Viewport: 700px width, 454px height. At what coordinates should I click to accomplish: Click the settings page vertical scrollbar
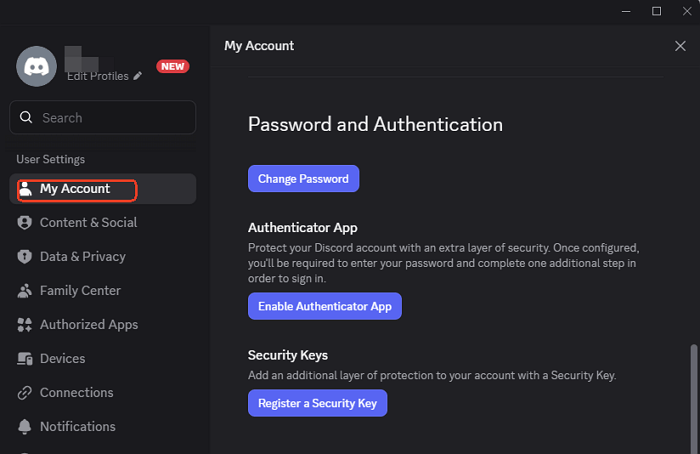coord(693,397)
